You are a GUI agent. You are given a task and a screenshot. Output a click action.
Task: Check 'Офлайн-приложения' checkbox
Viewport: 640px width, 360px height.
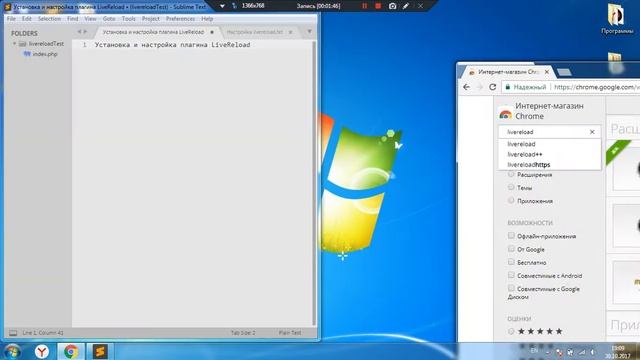(x=511, y=236)
